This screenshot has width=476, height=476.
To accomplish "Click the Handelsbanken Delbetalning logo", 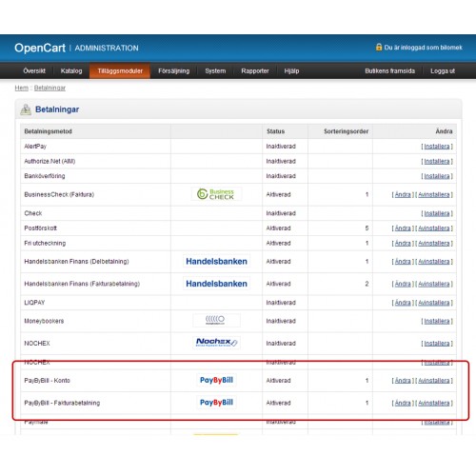I will pos(216,261).
